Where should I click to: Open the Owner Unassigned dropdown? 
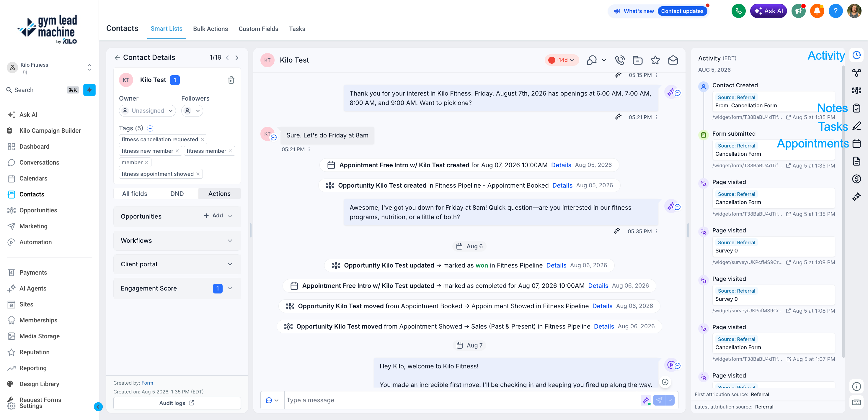coord(147,111)
